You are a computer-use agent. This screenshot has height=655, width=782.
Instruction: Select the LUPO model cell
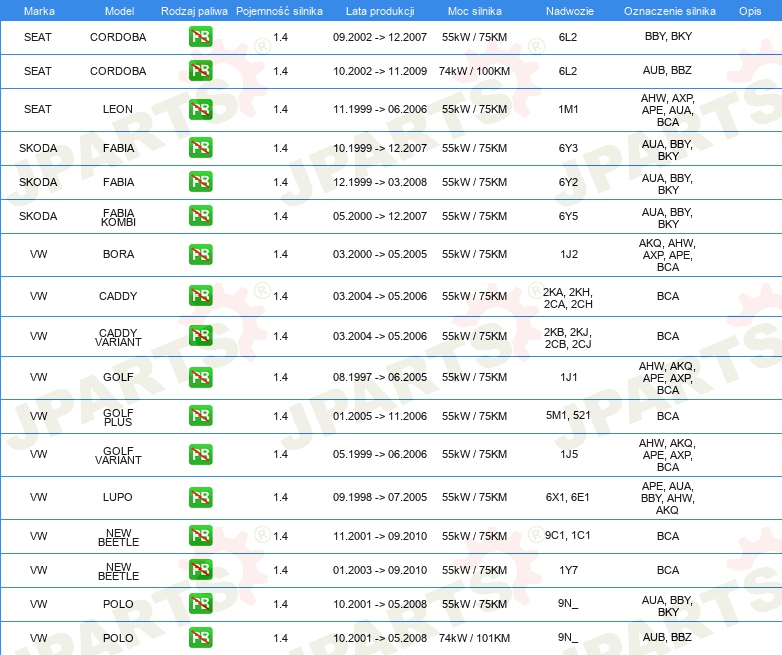(118, 497)
